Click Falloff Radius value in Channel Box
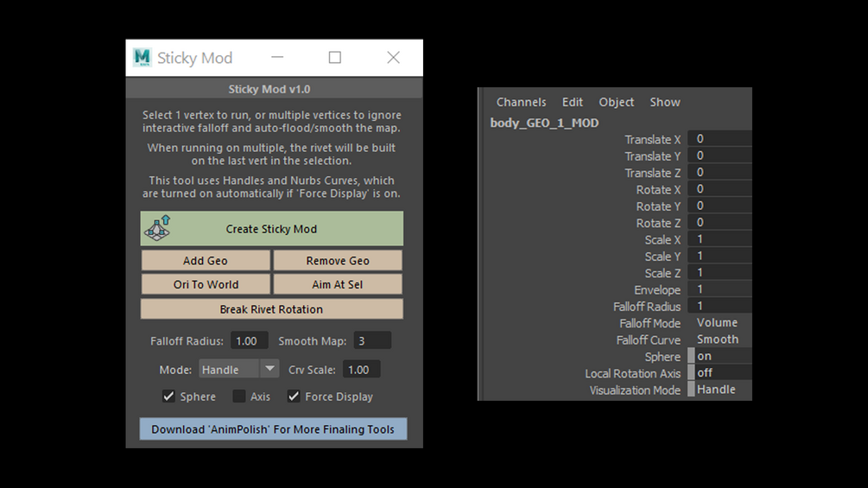The width and height of the screenshot is (868, 488). pyautogui.click(x=719, y=306)
